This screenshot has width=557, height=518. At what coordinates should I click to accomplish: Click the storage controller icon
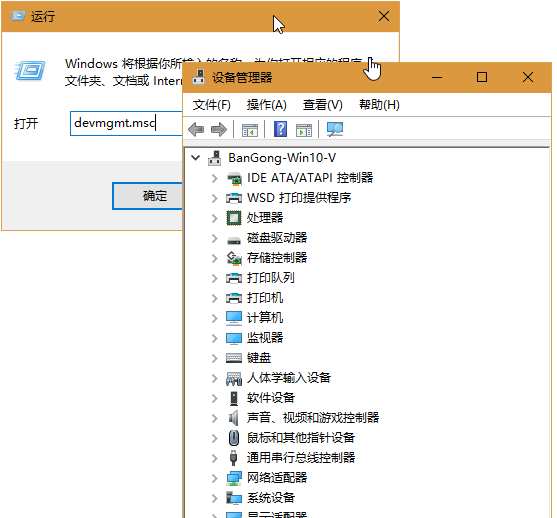pyautogui.click(x=234, y=258)
